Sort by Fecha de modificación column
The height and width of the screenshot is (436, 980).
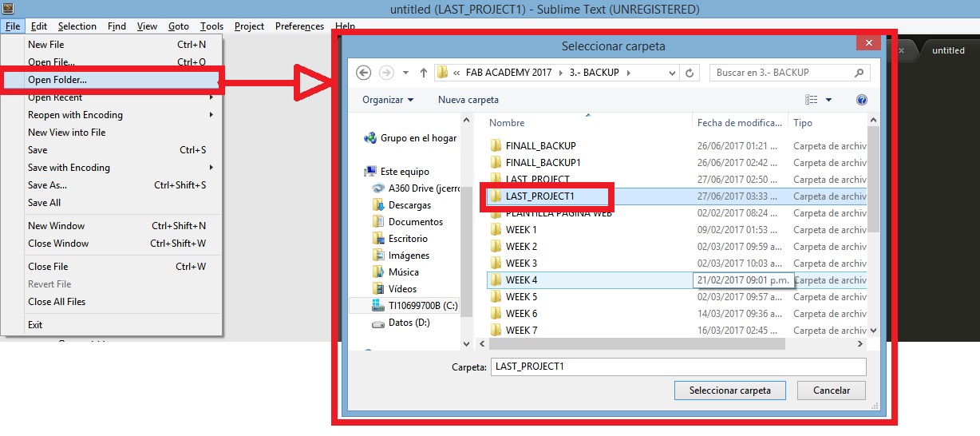coord(740,123)
